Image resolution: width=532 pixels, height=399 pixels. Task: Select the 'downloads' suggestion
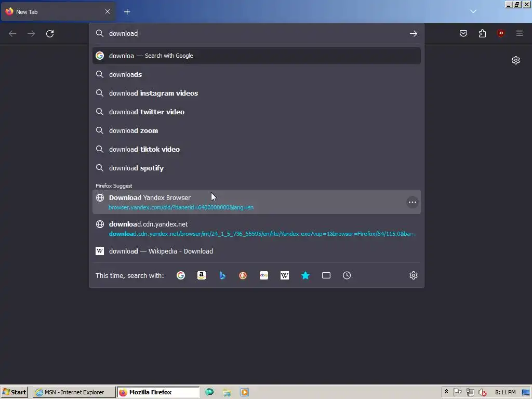[x=257, y=74]
